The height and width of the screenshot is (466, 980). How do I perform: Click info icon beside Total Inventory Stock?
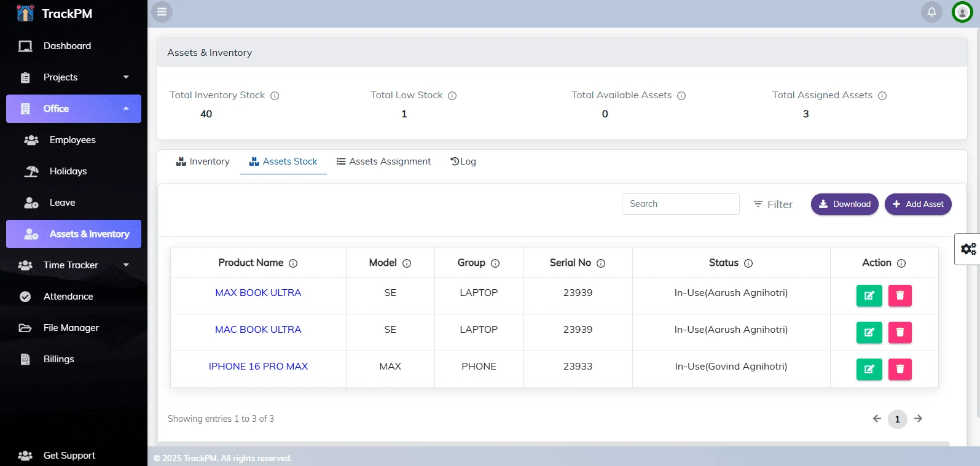(x=275, y=96)
